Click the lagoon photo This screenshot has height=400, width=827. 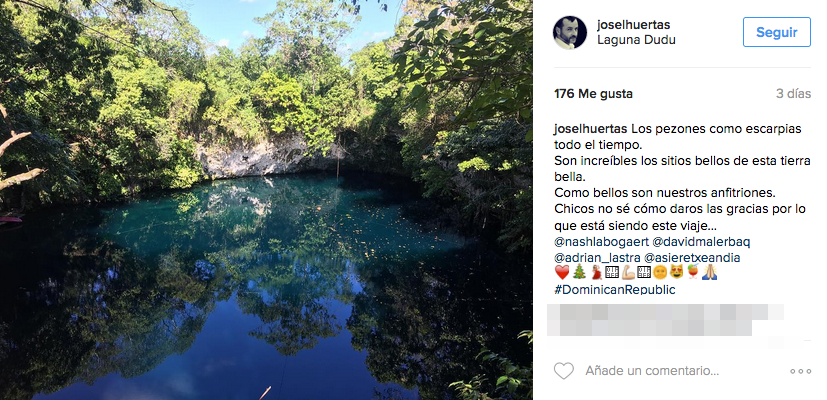pyautogui.click(x=266, y=200)
